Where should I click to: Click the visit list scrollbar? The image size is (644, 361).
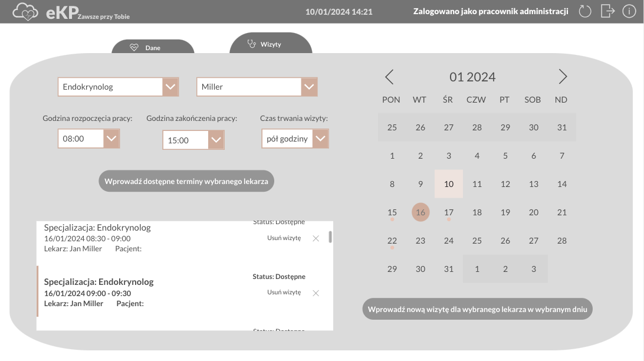point(330,237)
